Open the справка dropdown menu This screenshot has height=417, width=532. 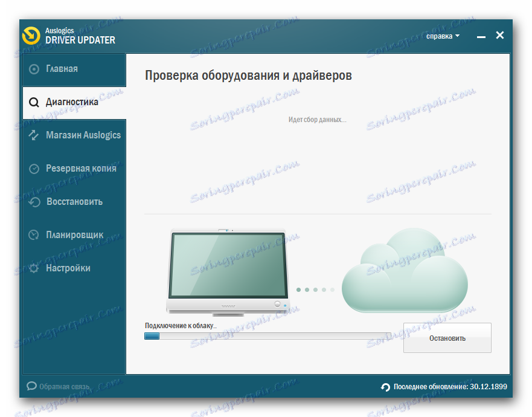(443, 36)
